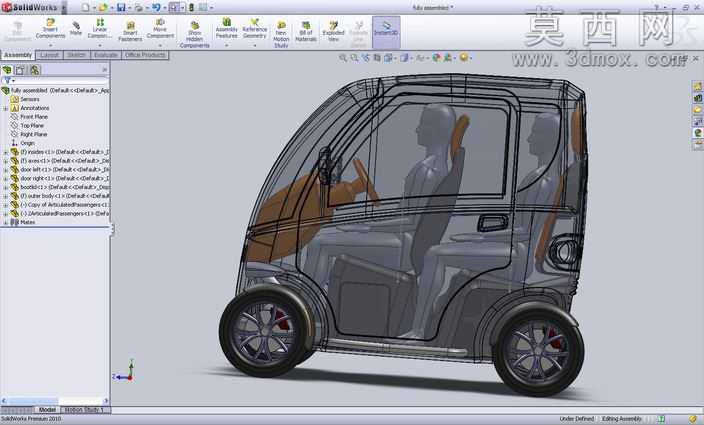The width and height of the screenshot is (704, 425).
Task: Open the Display Style icon
Action: [404, 58]
